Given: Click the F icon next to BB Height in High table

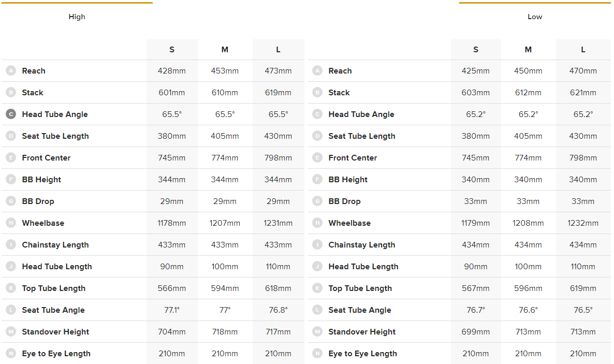Looking at the screenshot, I should click(11, 180).
